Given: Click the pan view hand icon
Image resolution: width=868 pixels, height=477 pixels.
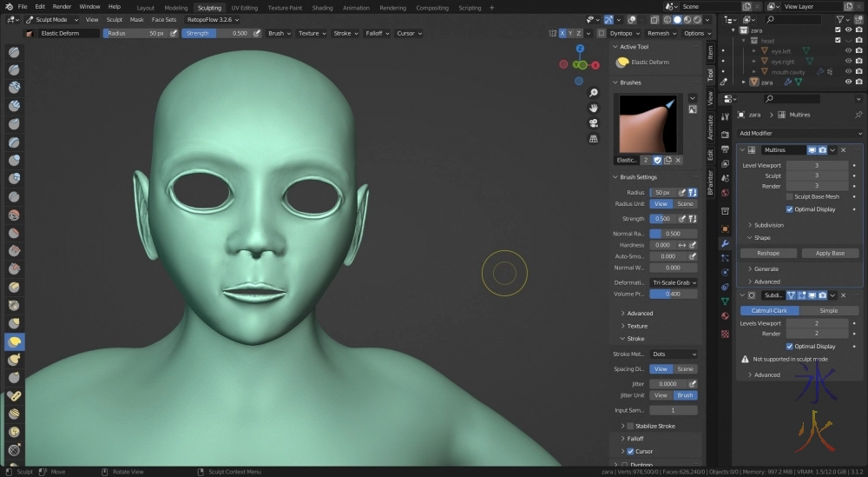Looking at the screenshot, I should pos(594,108).
